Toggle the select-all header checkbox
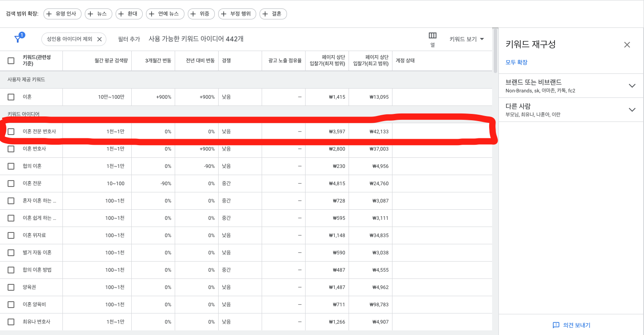Screen dimensions: 644x335 [11, 61]
